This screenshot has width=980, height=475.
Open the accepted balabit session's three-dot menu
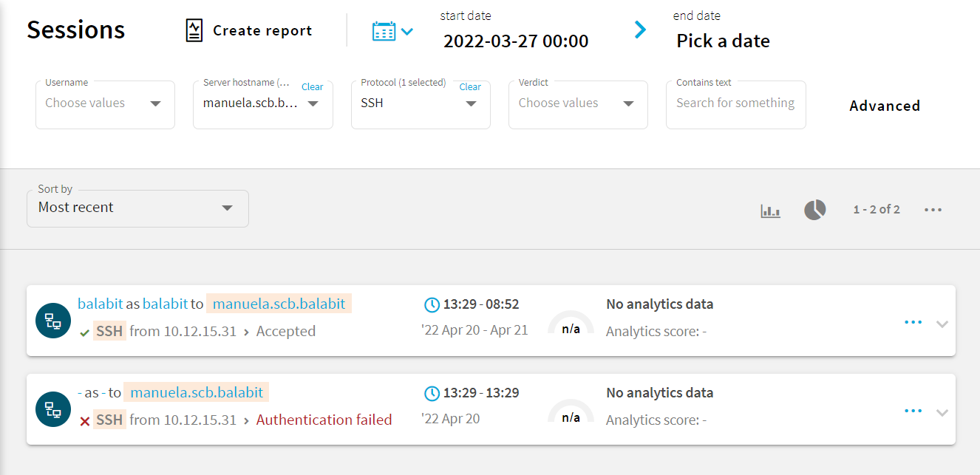click(x=913, y=322)
